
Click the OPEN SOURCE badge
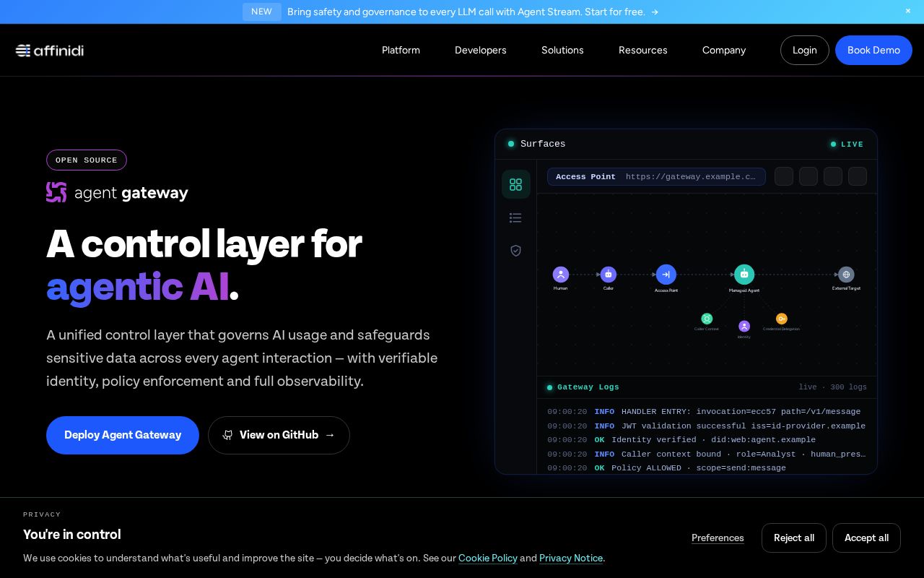pos(87,160)
